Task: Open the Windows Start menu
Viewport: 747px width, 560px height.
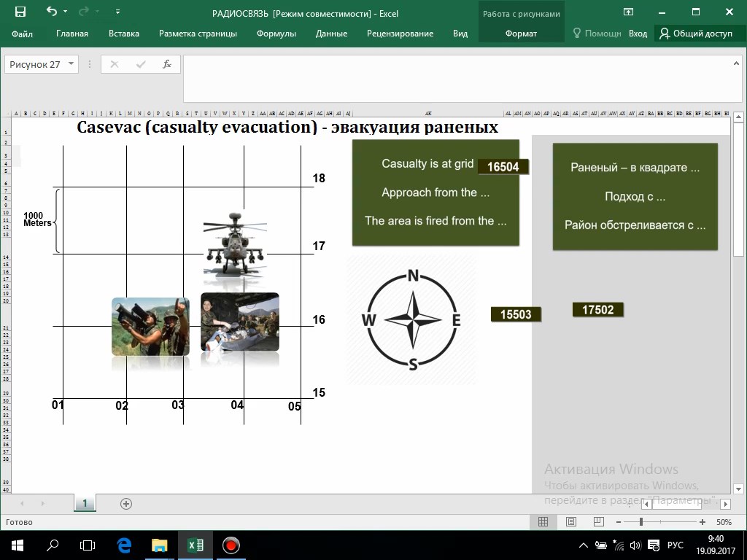Action: coord(17,545)
